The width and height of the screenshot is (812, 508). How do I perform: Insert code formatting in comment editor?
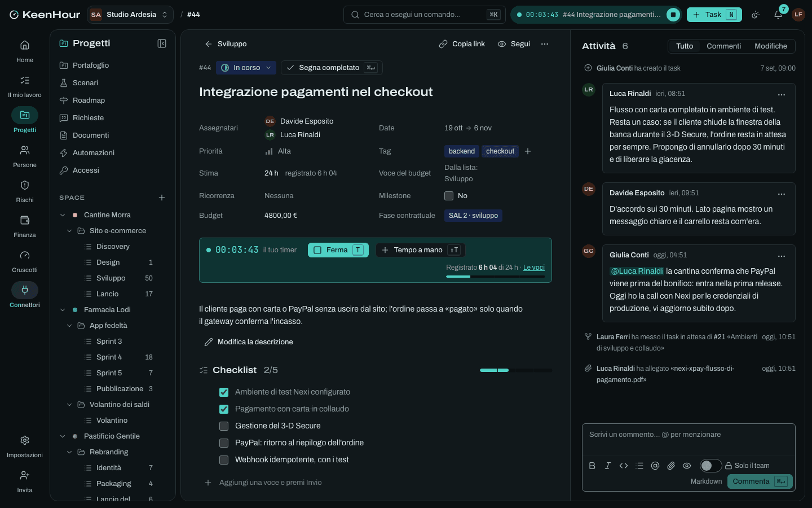point(624,466)
